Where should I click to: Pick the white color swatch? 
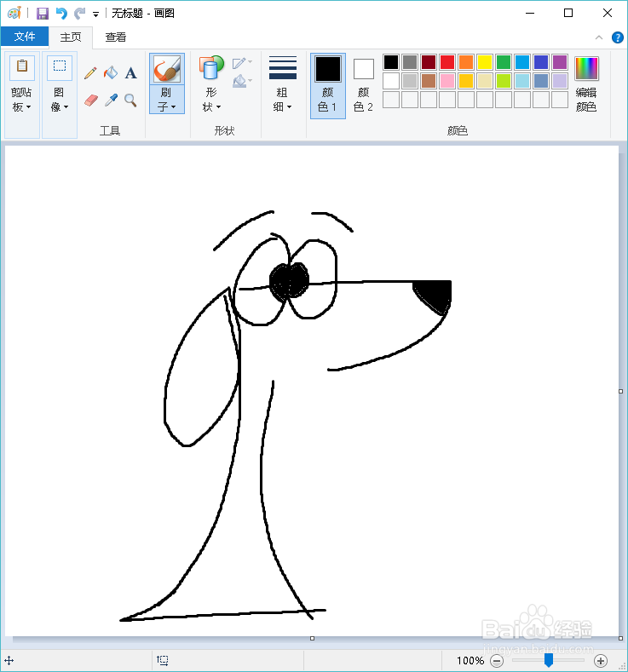tap(391, 81)
